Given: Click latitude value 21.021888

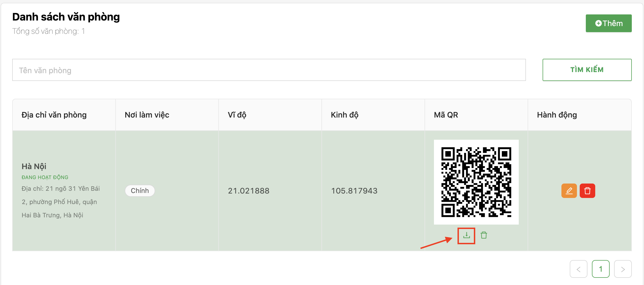Looking at the screenshot, I should [x=249, y=191].
